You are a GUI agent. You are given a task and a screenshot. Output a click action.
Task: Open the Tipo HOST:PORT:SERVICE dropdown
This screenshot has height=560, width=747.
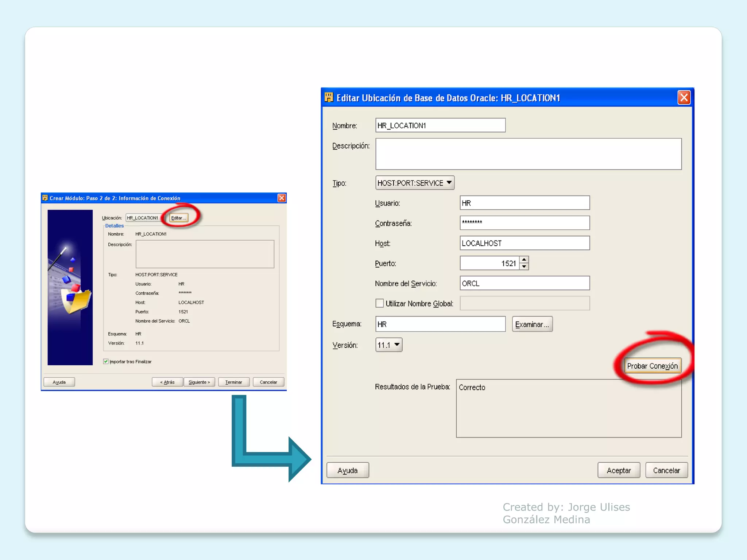pos(415,183)
